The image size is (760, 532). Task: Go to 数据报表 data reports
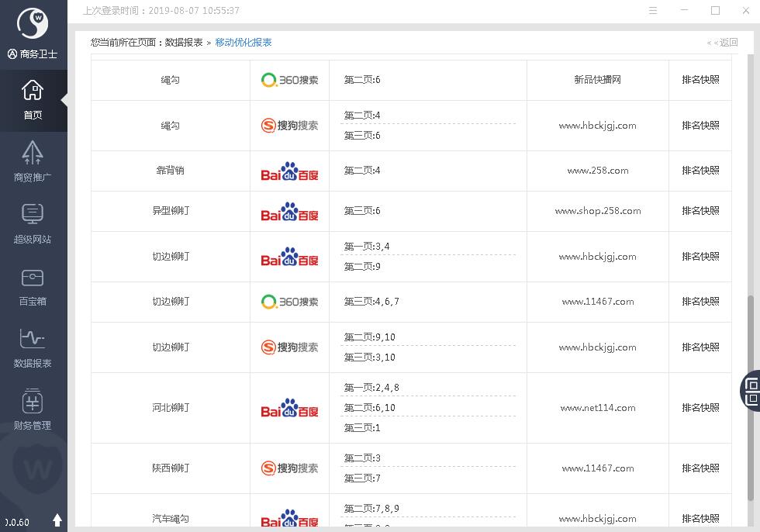pyautogui.click(x=33, y=347)
